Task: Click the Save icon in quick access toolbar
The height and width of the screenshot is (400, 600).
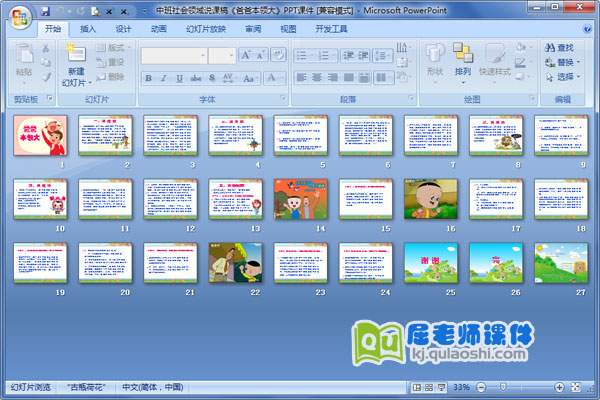Action: point(45,10)
